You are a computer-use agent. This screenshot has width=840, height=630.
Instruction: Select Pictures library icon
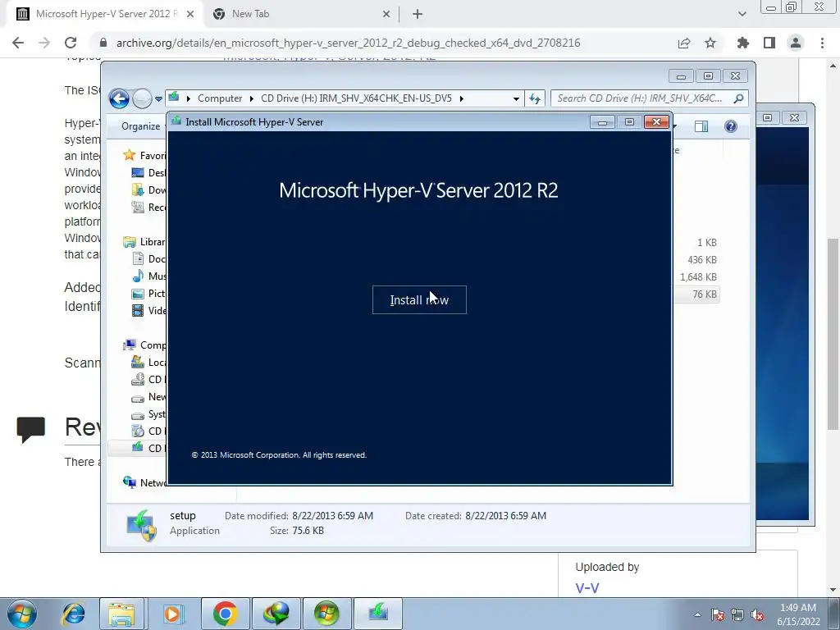point(138,294)
